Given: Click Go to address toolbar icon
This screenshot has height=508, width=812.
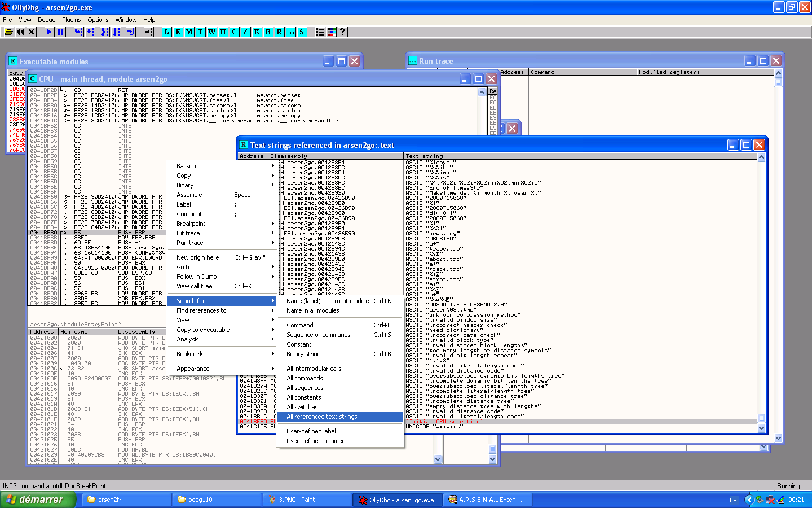Looking at the screenshot, I should click(x=149, y=32).
